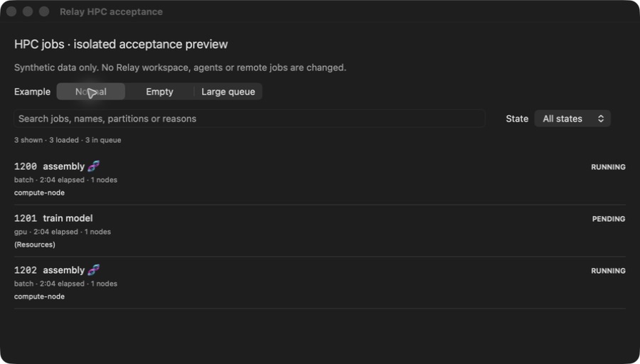
Task: Click the window minimize button
Action: (x=28, y=11)
